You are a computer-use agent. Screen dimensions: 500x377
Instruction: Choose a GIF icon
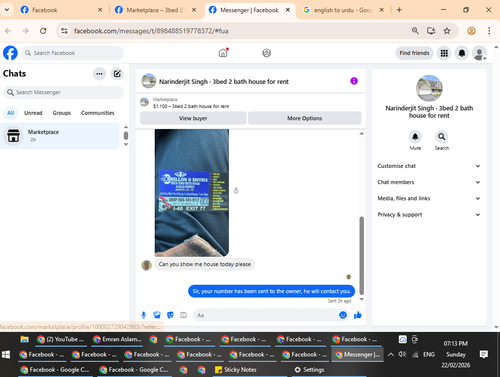(183, 315)
